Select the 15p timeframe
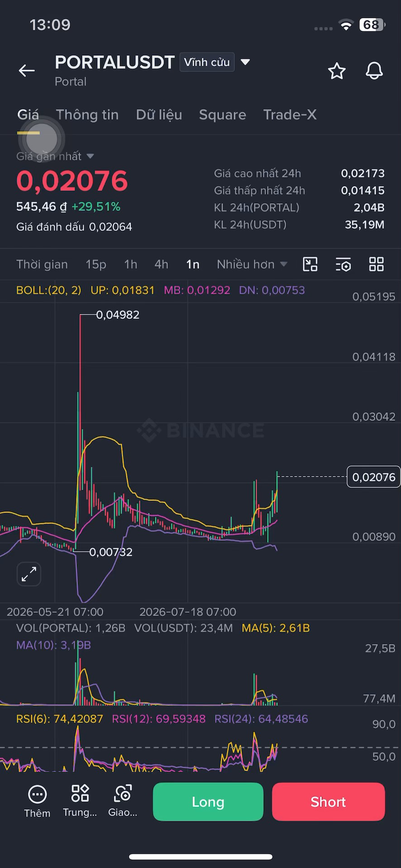Viewport: 401px width, 868px height. point(96,264)
